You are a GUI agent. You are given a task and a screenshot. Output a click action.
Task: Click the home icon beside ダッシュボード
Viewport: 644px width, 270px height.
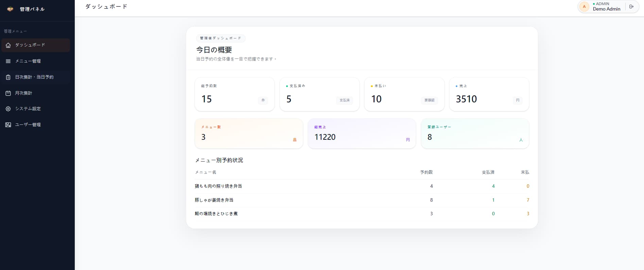[8, 45]
